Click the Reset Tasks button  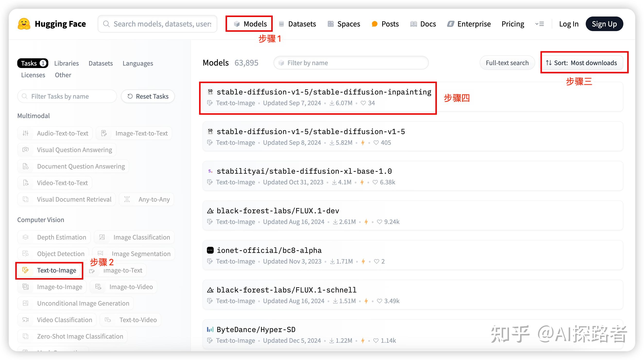click(x=148, y=96)
